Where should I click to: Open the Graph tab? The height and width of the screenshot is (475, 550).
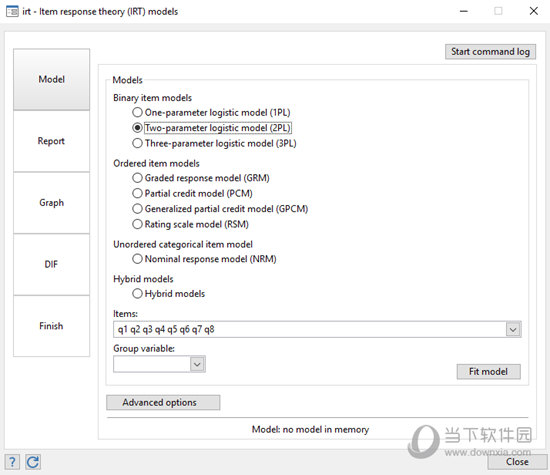coord(52,203)
